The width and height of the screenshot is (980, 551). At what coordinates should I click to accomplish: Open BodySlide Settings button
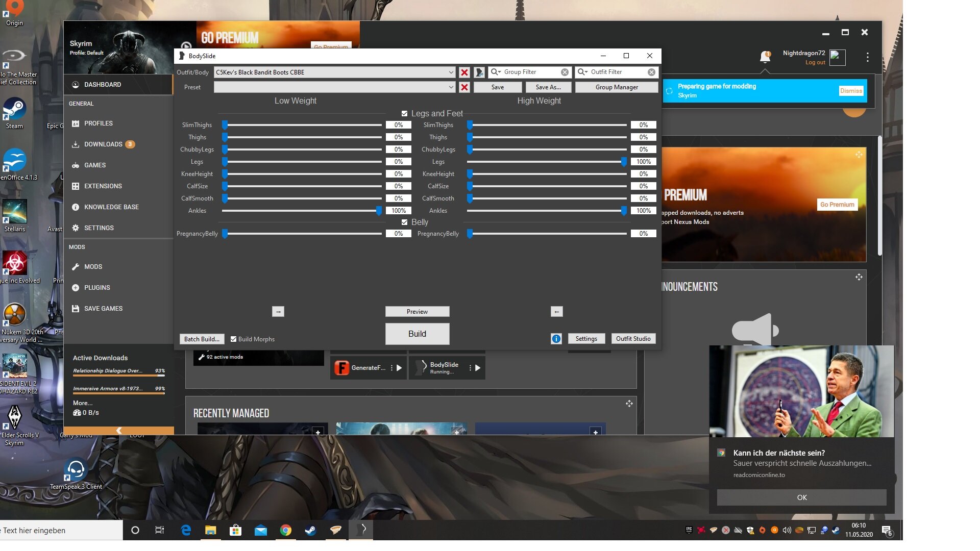[x=586, y=339]
